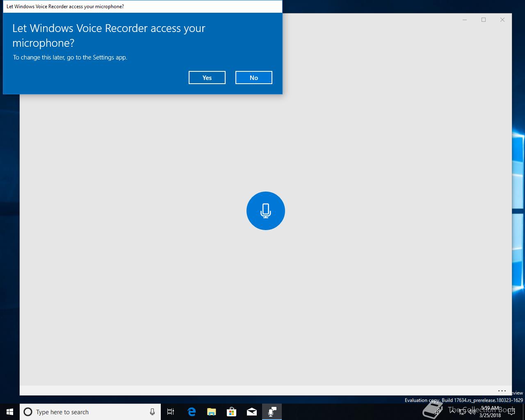
Task: Start recording with the blue microphone button
Action: click(266, 211)
